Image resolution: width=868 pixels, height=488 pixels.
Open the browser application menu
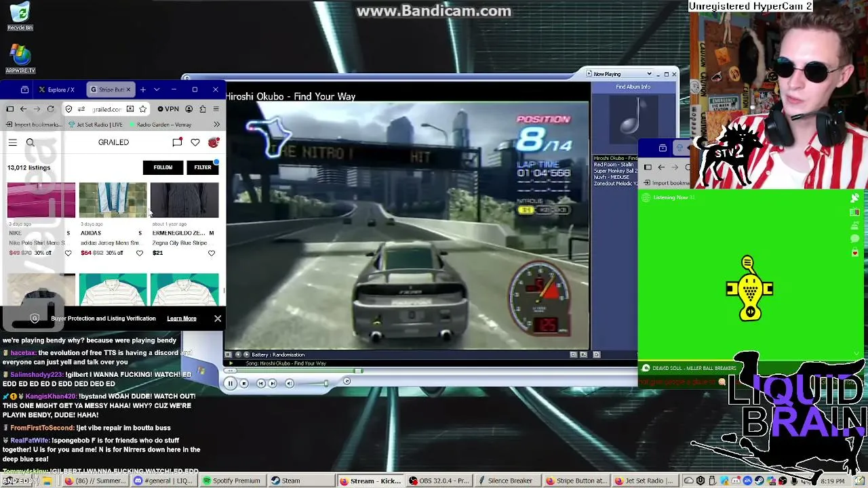(216, 109)
